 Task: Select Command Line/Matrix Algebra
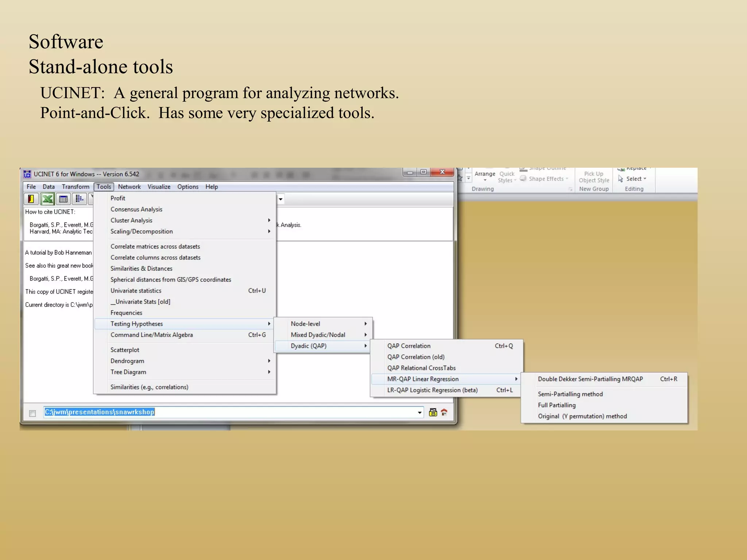point(185,335)
